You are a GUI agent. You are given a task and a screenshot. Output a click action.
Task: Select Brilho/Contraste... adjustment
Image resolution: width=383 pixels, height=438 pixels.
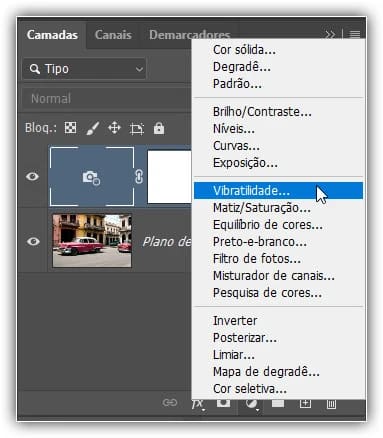pyautogui.click(x=262, y=112)
